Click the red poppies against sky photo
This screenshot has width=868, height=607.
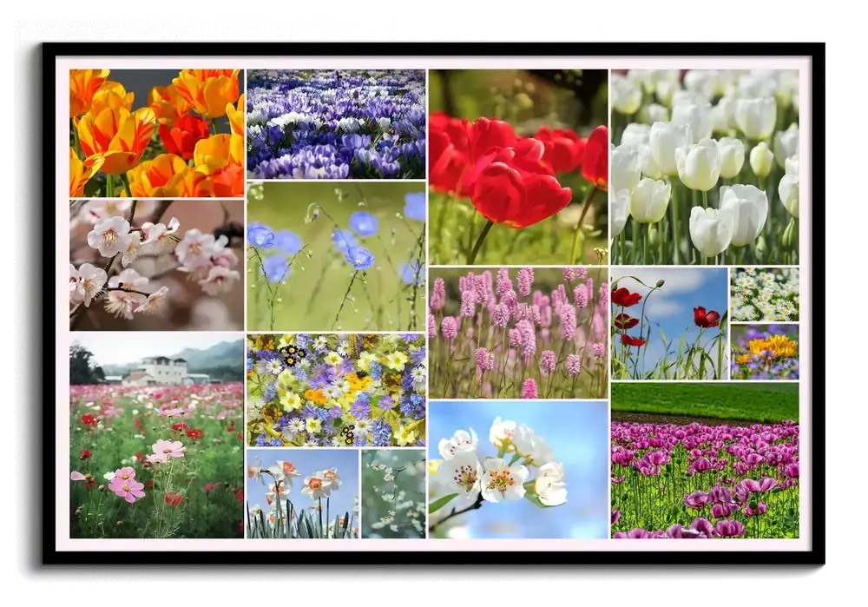pyautogui.click(x=669, y=323)
